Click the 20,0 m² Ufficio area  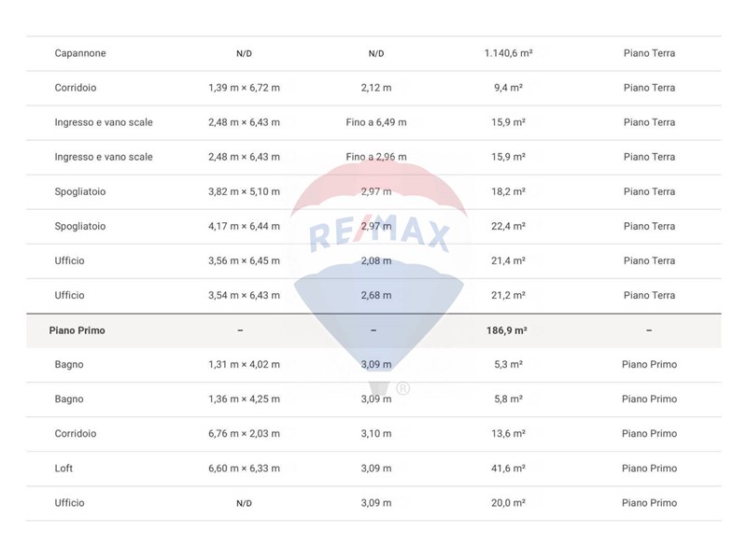coord(508,503)
